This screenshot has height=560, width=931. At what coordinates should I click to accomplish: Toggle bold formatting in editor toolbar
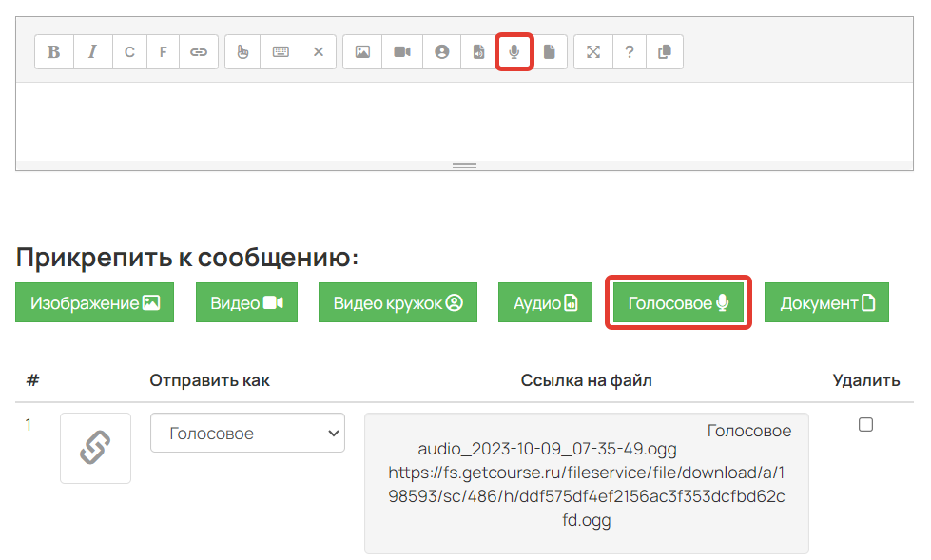tap(54, 52)
